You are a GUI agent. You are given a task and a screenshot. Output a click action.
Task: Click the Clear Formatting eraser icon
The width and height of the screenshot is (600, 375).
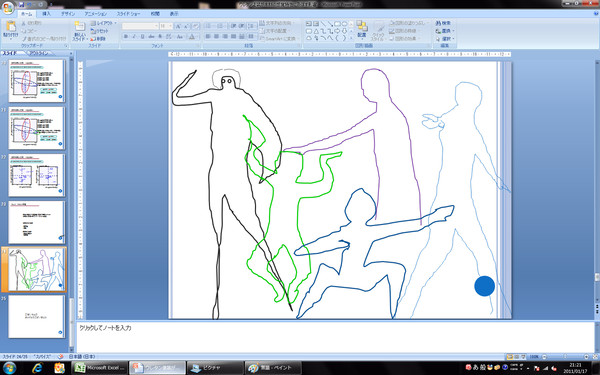(x=196, y=26)
